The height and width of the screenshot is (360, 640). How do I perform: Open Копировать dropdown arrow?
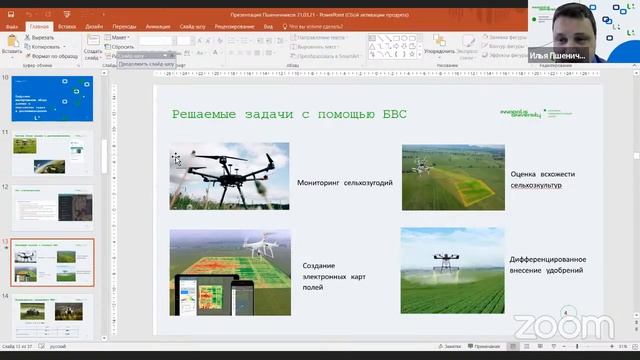64,47
